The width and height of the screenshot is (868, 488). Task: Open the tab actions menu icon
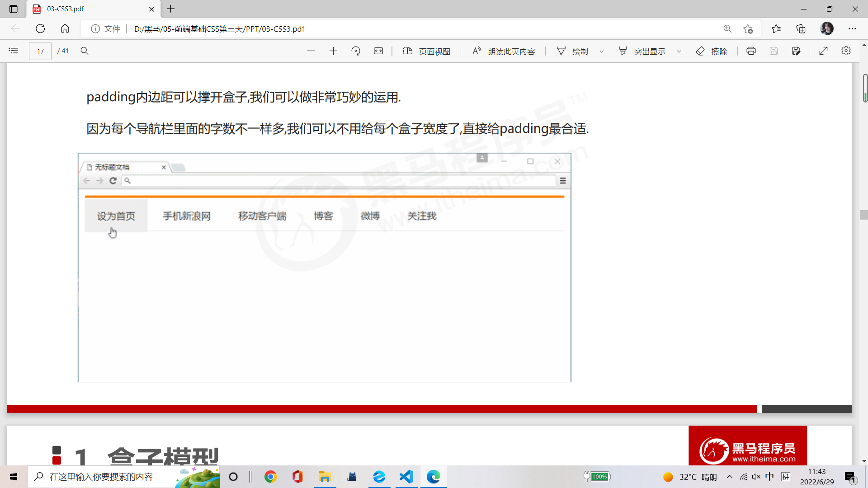(13, 9)
